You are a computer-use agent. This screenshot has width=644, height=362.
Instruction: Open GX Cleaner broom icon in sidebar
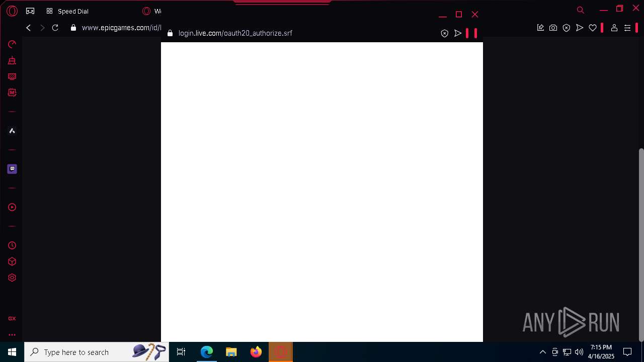point(12,60)
